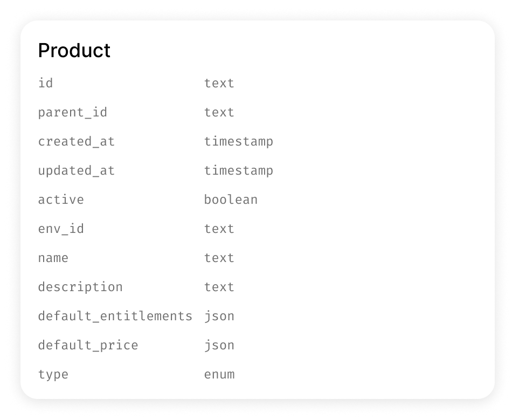Click the parent_id field name
The image size is (512, 420).
[72, 112]
